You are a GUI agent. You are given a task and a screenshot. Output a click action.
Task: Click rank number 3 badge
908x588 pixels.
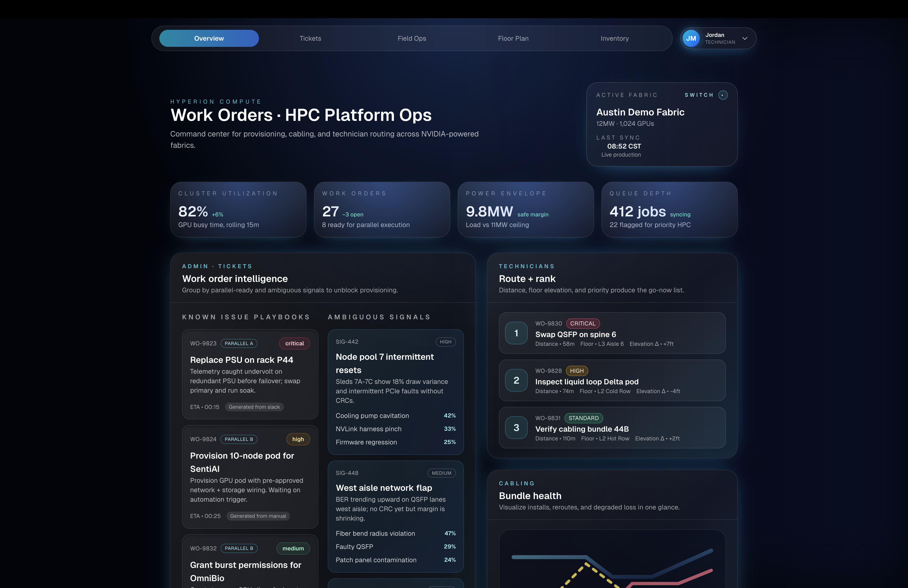tap(516, 428)
